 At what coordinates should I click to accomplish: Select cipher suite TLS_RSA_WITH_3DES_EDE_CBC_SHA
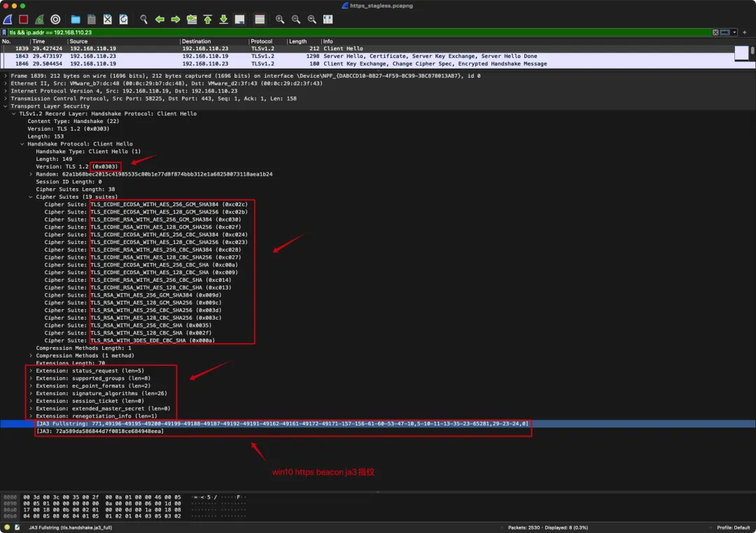[x=129, y=340]
